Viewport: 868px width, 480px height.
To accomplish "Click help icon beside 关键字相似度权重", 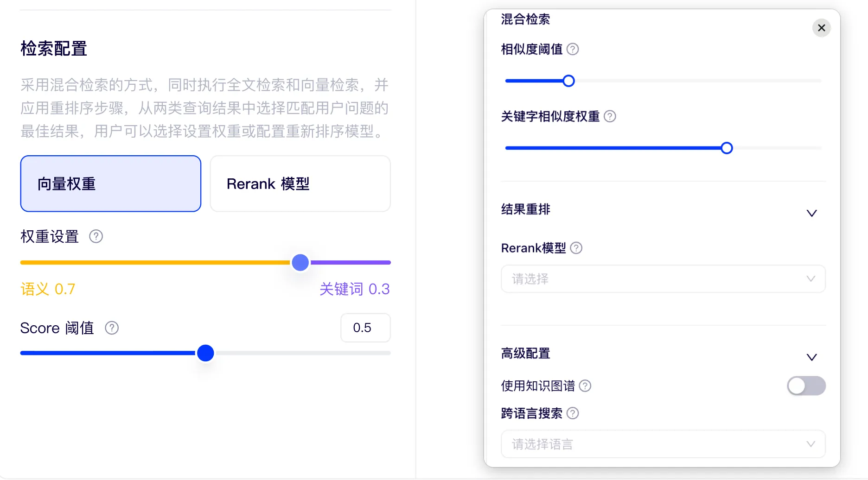I will click(x=610, y=116).
